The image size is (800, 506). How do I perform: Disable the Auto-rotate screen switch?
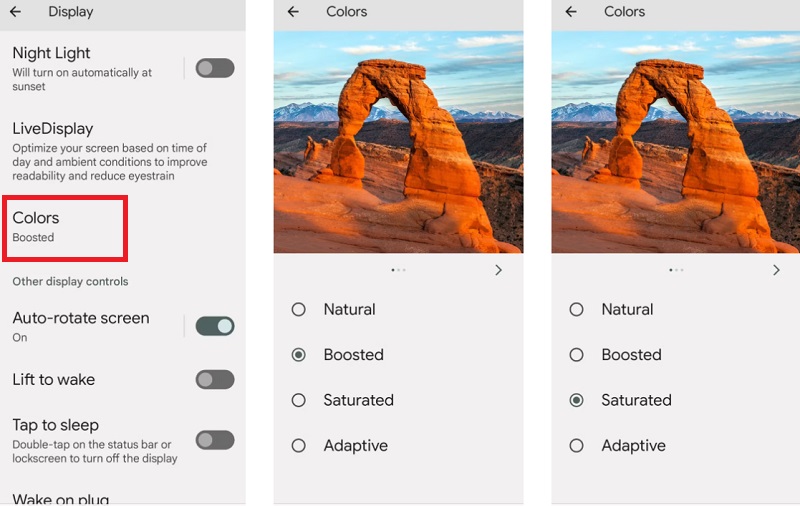point(215,326)
